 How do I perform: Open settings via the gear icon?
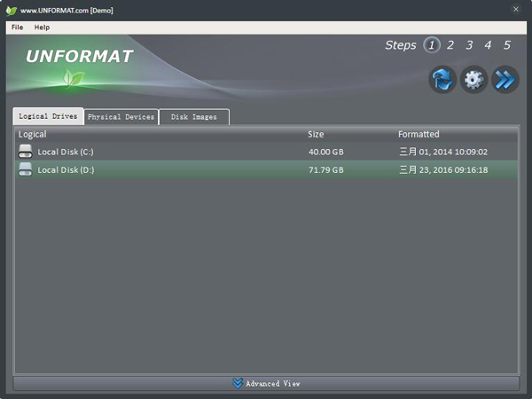point(474,80)
